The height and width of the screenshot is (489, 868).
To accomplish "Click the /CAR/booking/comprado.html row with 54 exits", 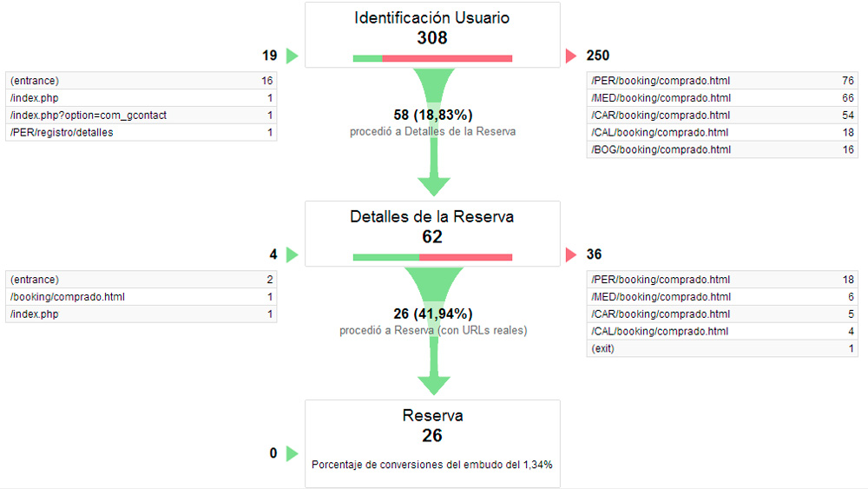I will pos(721,116).
